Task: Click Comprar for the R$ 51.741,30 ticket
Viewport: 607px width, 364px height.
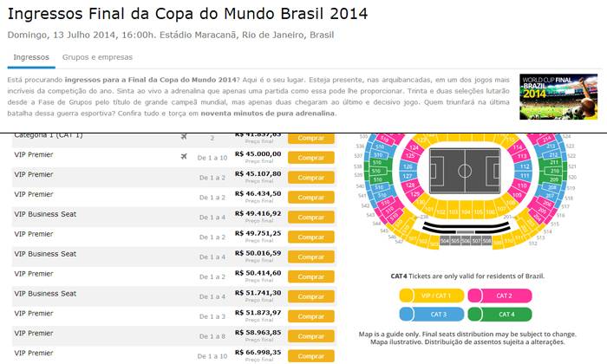Action: point(310,296)
